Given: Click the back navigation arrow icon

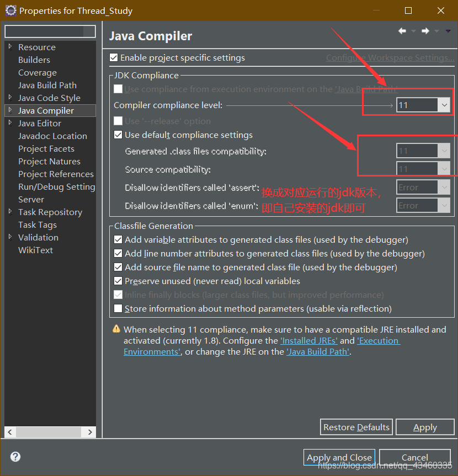Looking at the screenshot, I should click(x=402, y=31).
